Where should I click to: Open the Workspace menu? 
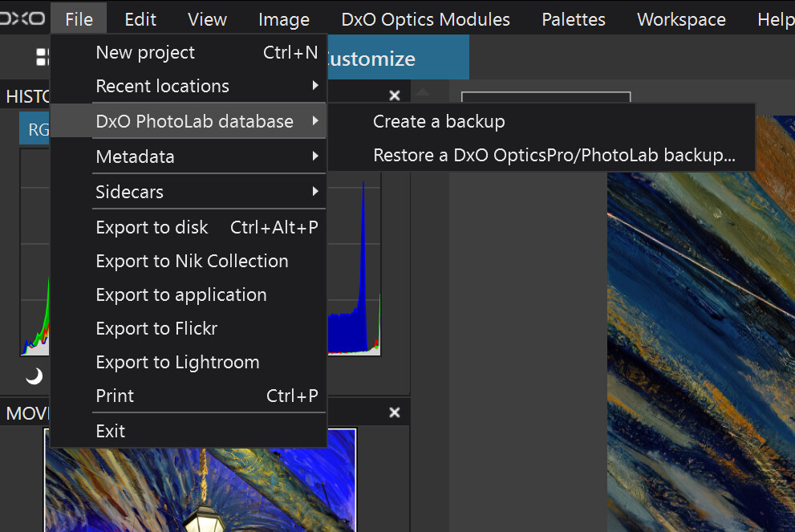(x=681, y=19)
